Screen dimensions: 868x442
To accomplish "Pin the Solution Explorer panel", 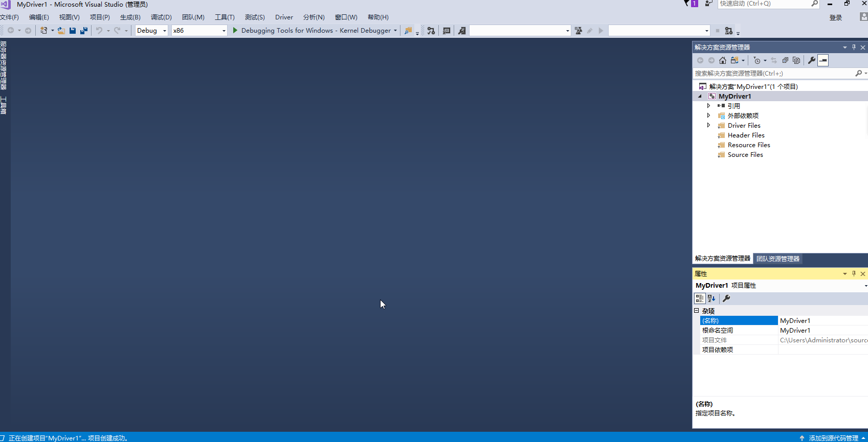I will (854, 47).
